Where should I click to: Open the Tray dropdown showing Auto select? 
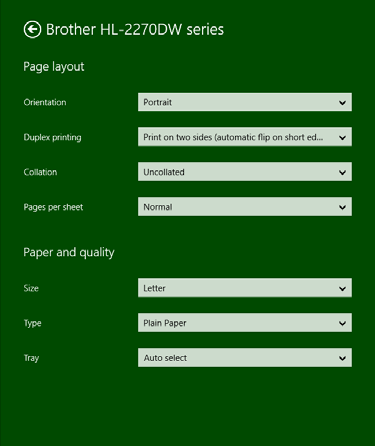245,358
